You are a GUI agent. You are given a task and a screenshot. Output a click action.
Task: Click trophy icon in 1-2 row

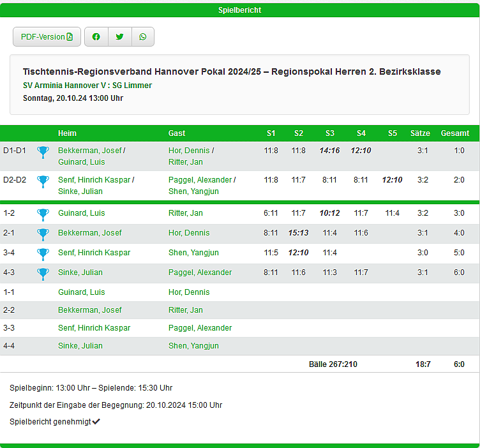(43, 214)
